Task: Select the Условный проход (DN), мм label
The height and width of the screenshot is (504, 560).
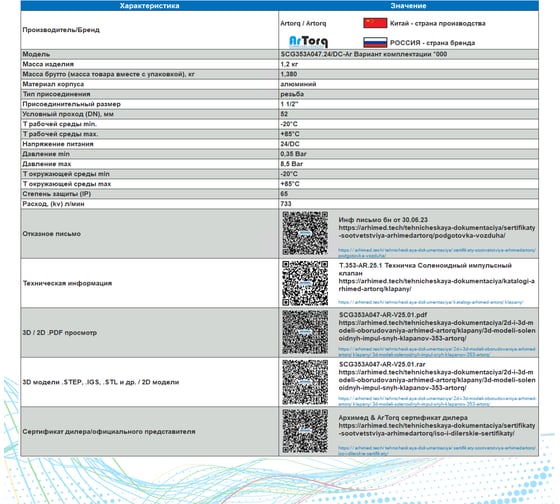Action: click(x=68, y=114)
